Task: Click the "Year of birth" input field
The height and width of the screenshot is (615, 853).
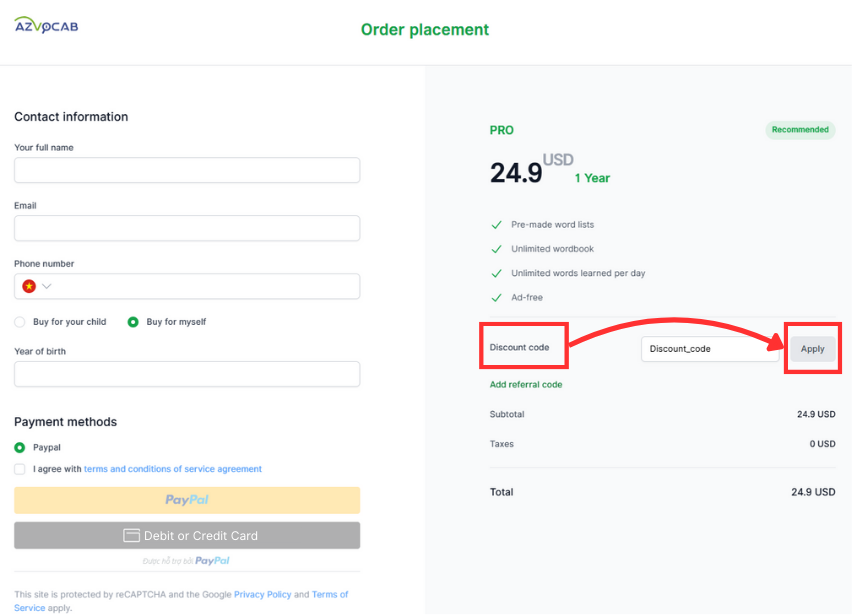Action: click(x=186, y=374)
